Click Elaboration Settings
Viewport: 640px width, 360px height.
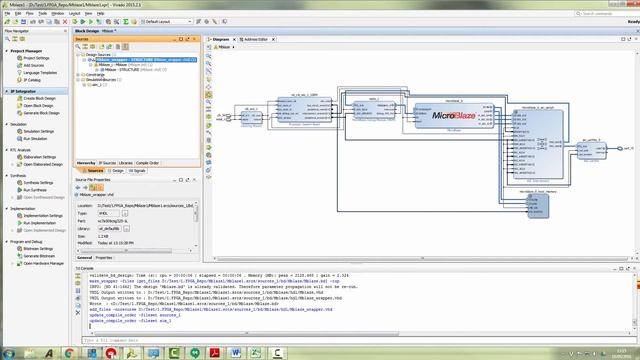coord(39,157)
